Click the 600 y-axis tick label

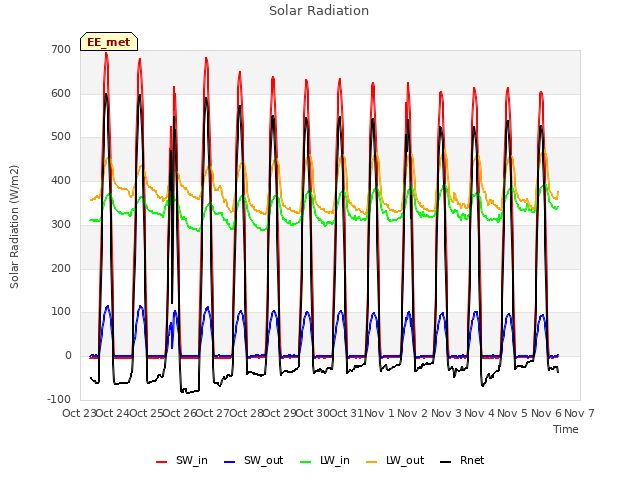(61, 93)
